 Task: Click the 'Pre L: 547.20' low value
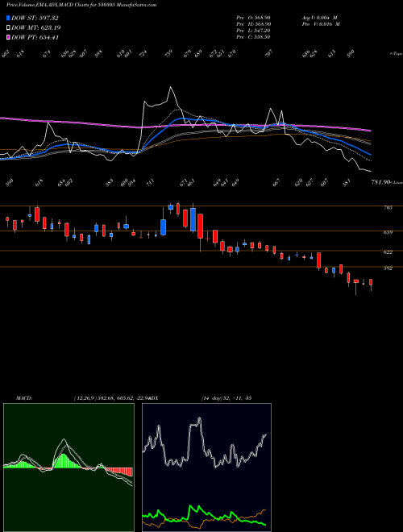click(253, 30)
